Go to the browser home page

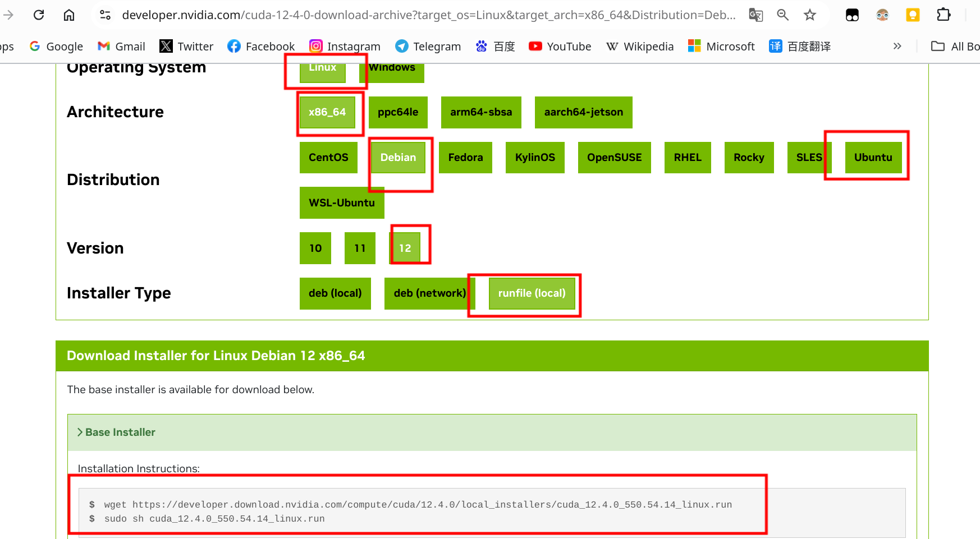click(x=69, y=15)
